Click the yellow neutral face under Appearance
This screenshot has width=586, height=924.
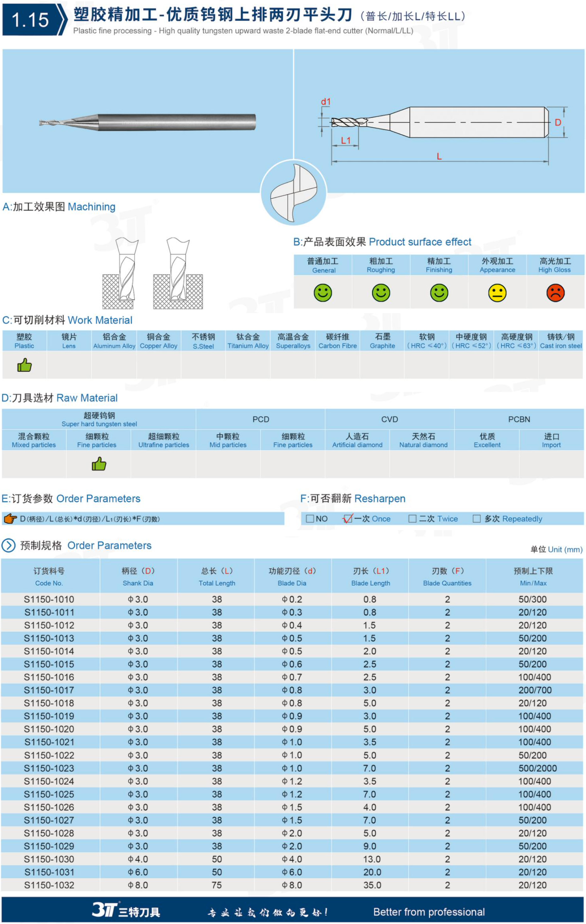(497, 293)
